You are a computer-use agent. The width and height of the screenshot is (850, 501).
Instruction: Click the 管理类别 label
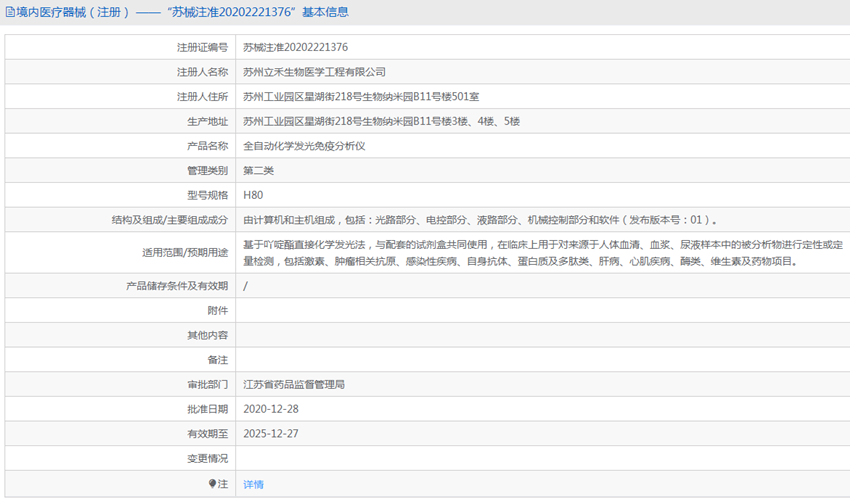pyautogui.click(x=208, y=170)
